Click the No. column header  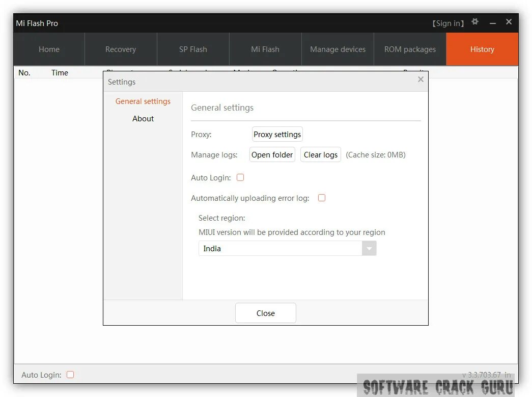24,73
